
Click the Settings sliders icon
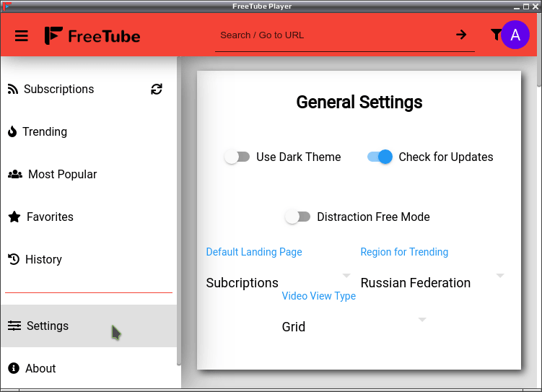point(14,326)
